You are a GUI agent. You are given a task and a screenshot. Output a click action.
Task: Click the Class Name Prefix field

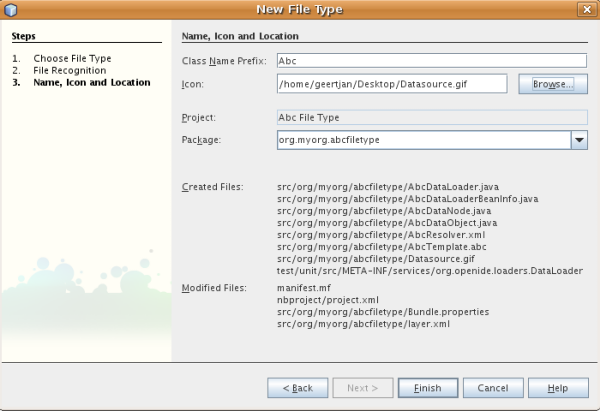(x=431, y=62)
